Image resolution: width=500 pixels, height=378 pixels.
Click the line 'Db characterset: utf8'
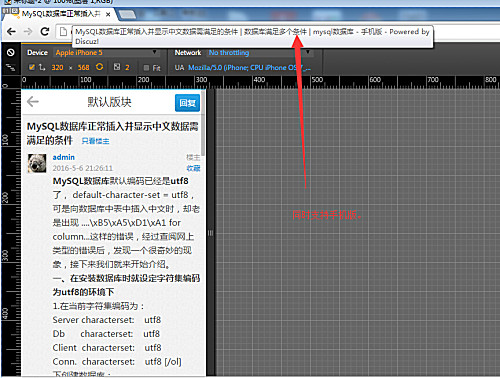[x=106, y=334]
